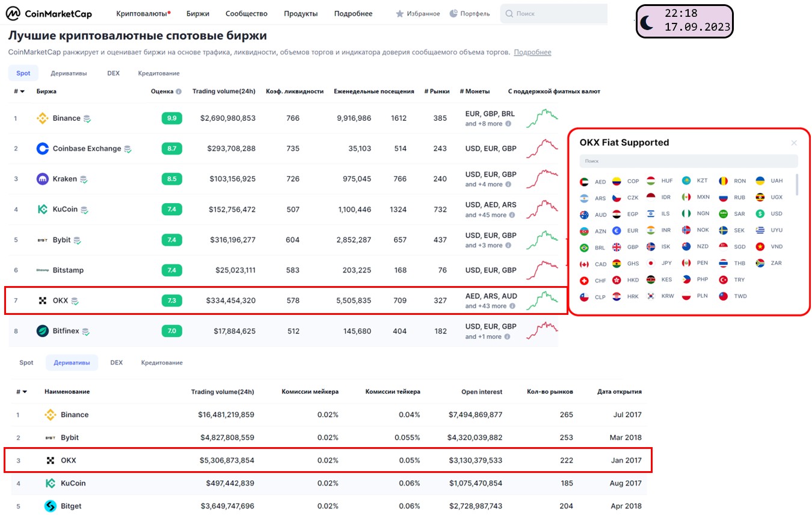Click the Coinbase Exchange red sparkline chart
The image size is (812, 515).
coord(542,148)
